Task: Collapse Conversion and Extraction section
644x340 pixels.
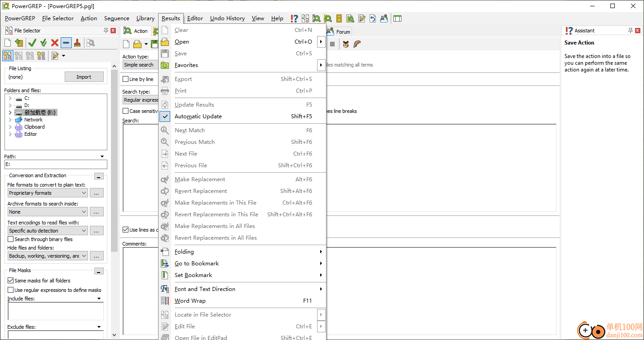Action: (99, 176)
